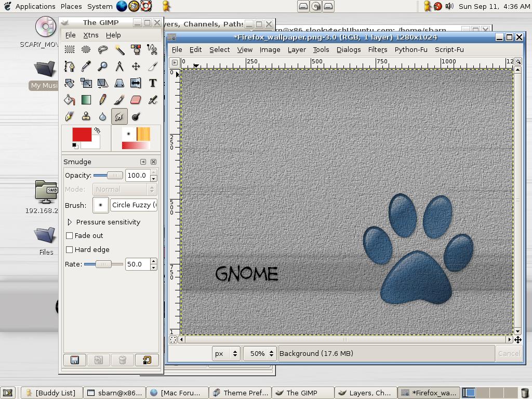Select the Measure compass tool

(x=119, y=66)
